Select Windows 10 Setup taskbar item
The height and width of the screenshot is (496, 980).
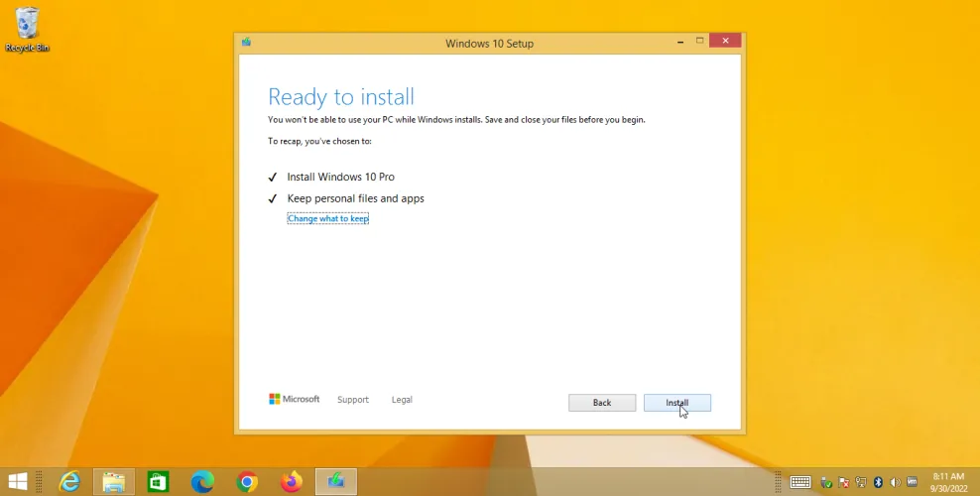pyautogui.click(x=336, y=482)
